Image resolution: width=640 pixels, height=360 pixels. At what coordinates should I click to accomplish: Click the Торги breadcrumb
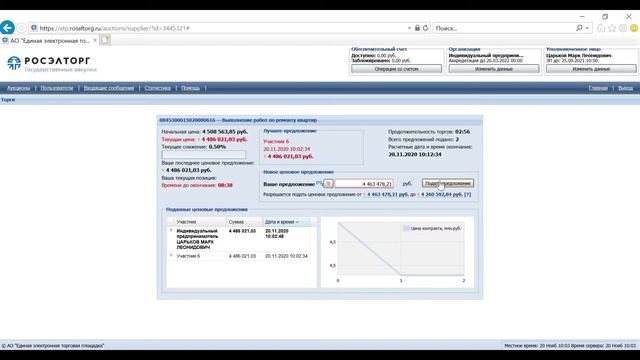pyautogui.click(x=8, y=100)
